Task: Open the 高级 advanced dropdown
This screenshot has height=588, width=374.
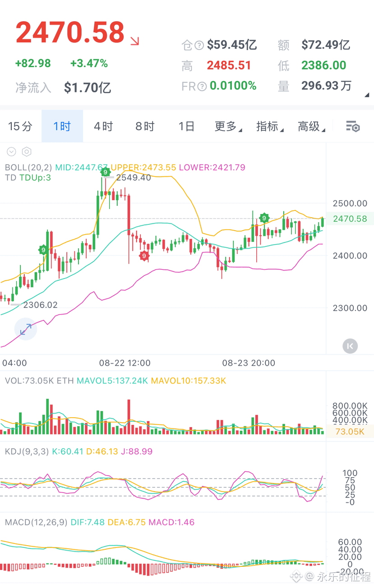Action: point(311,127)
